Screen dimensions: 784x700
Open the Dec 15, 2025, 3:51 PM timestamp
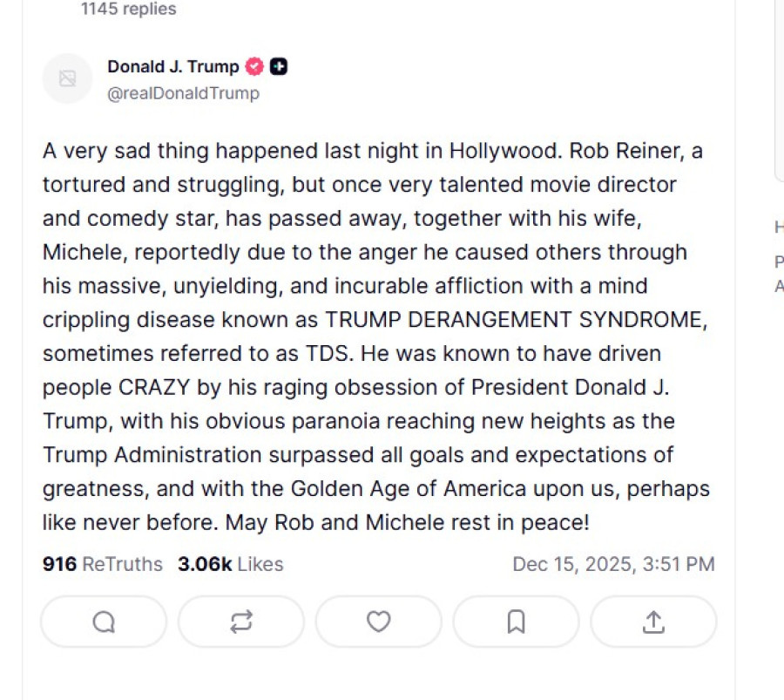(x=613, y=564)
